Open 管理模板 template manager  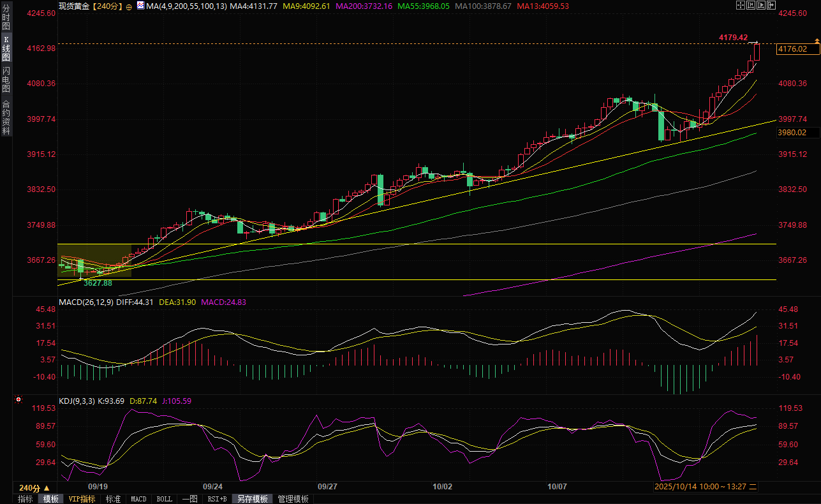[x=293, y=499]
